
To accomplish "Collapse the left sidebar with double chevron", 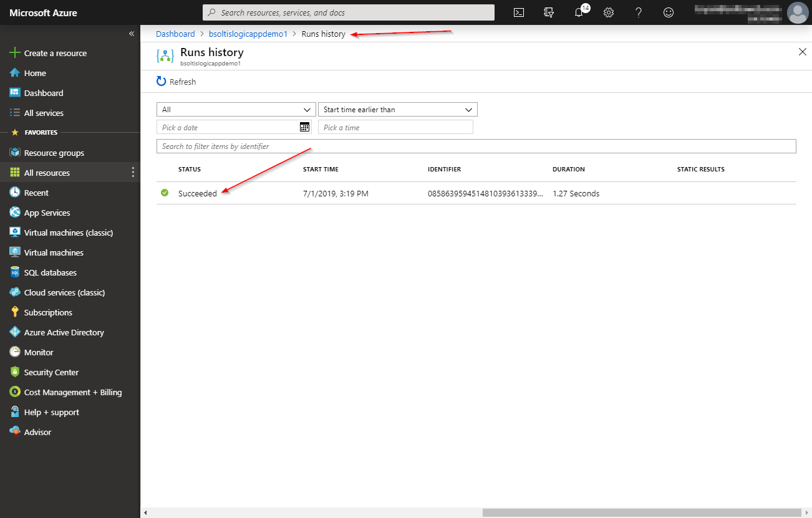I will (x=132, y=34).
